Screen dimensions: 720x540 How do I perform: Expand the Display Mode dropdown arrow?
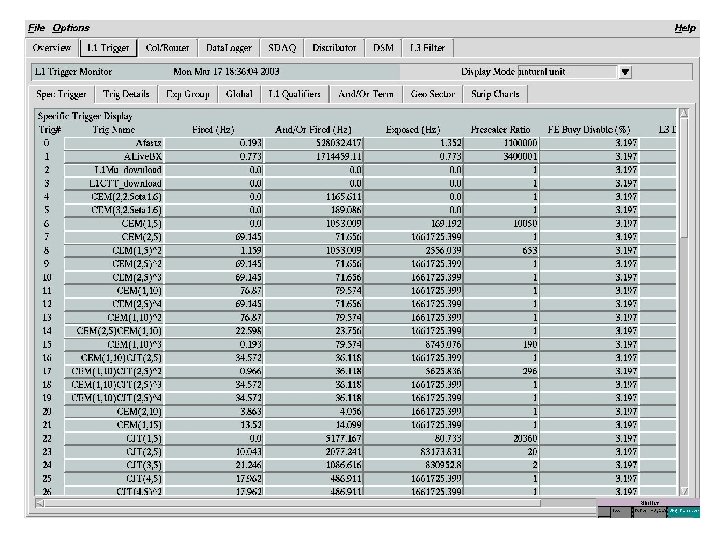[x=625, y=72]
